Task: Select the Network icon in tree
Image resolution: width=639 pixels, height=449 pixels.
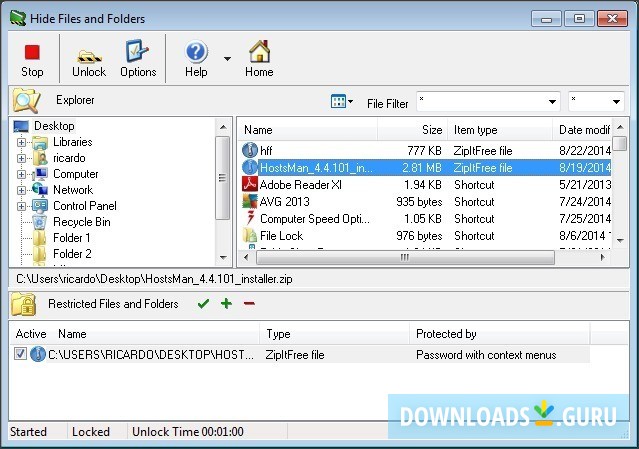Action: [40, 190]
